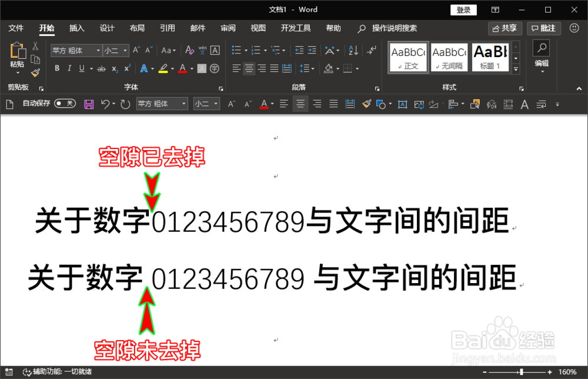Open the Sort icon in the Paragraph group
This screenshot has height=379, width=588.
(353, 50)
